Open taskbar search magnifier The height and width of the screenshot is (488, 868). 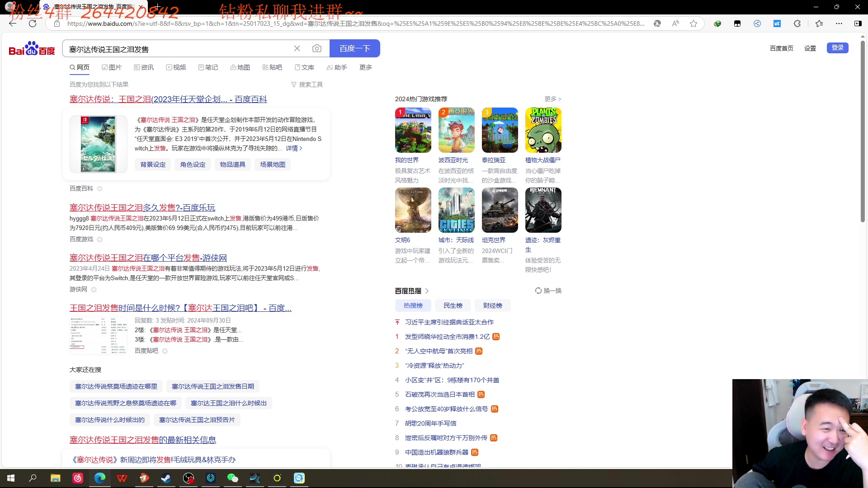point(33,478)
